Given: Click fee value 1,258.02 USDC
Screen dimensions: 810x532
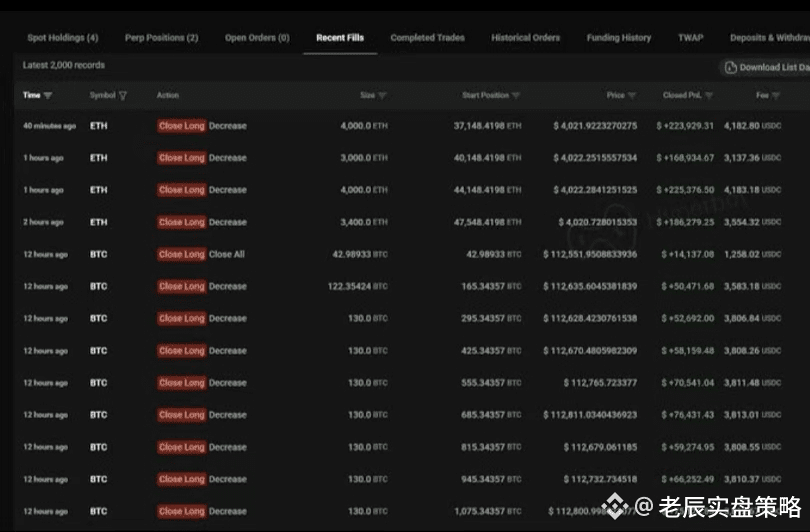Looking at the screenshot, I should coord(753,254).
